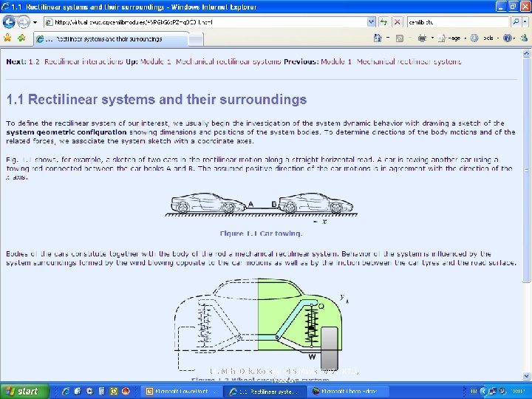The height and width of the screenshot is (399, 532).
Task: Open the Messenger icon at toolbar end
Action: coord(524,38)
